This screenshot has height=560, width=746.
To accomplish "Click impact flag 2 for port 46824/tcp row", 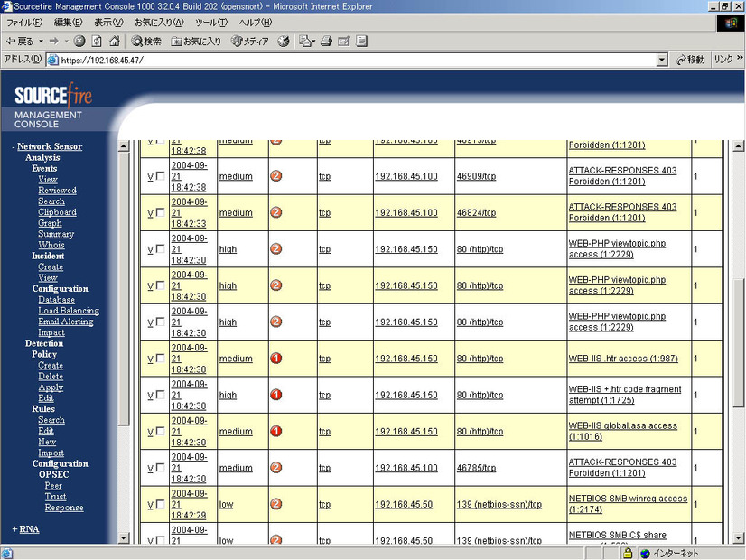I will point(276,212).
